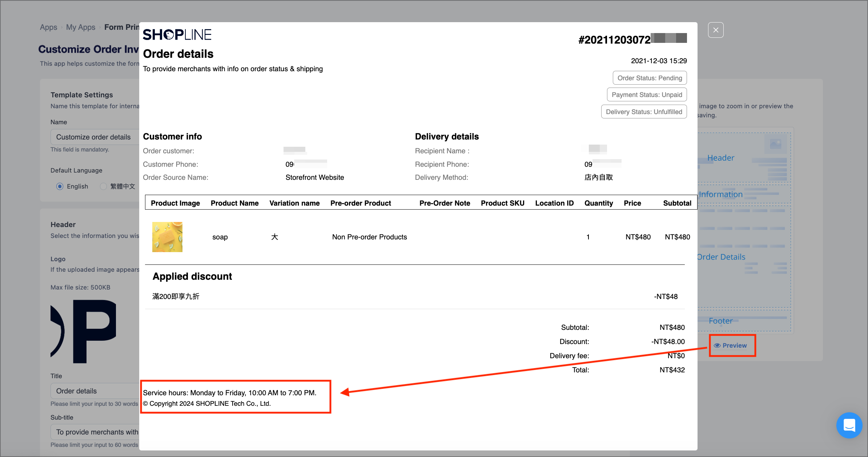Select the Footer section in template preview
This screenshot has height=457, width=868.
click(744, 320)
